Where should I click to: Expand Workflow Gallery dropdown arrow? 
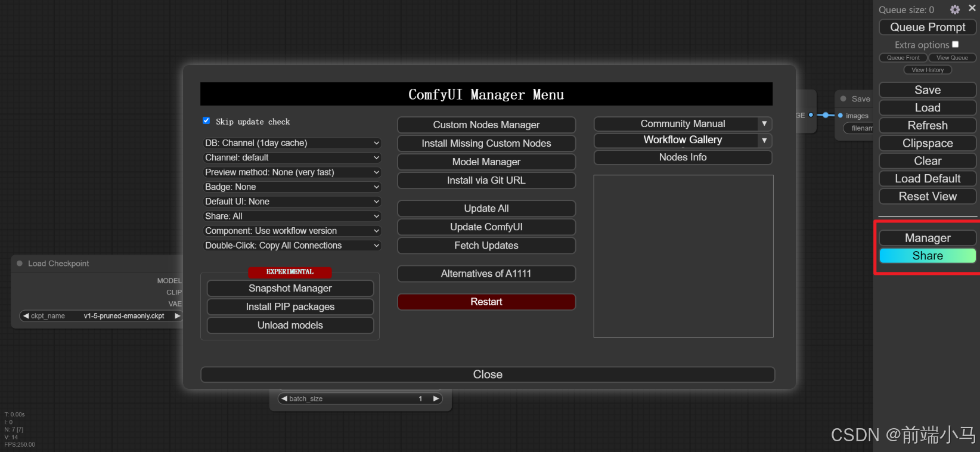[764, 140]
